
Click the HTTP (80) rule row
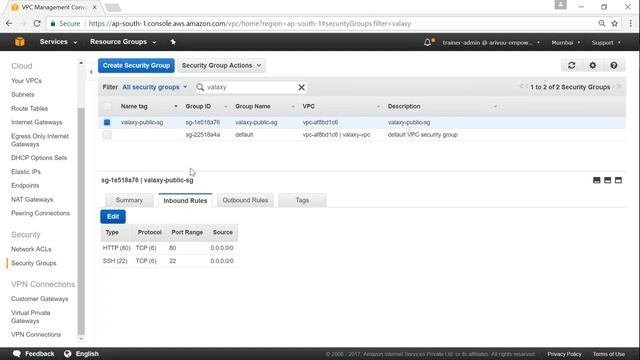tap(169, 248)
